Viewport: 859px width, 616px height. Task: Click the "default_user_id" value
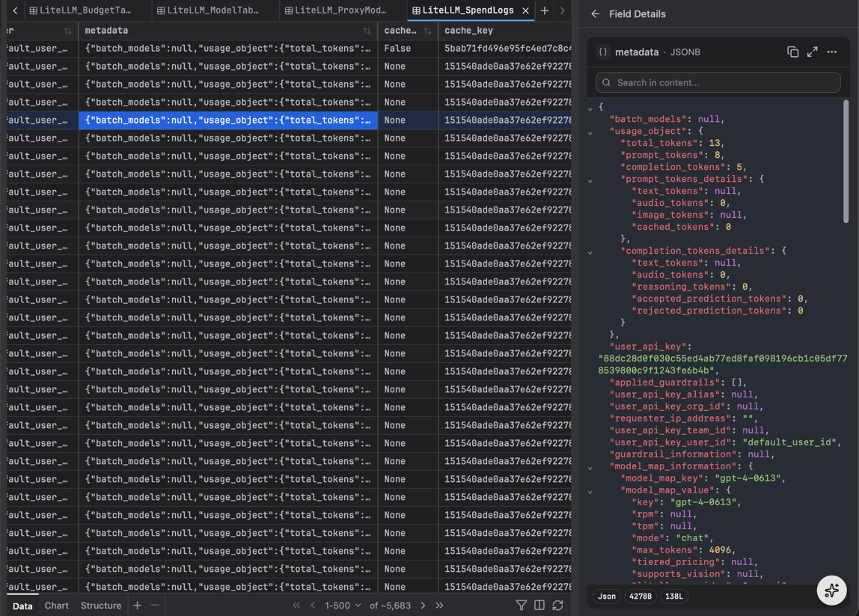(x=789, y=442)
